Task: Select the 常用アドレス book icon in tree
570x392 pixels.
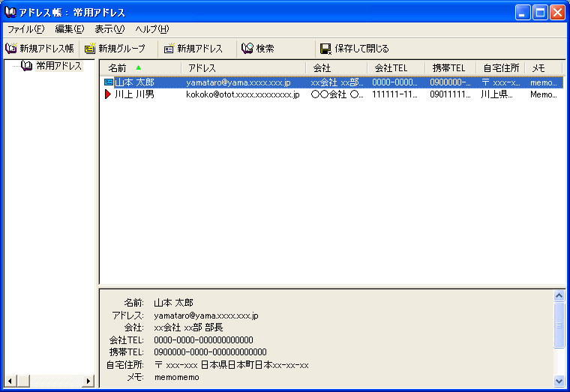Action: (x=27, y=66)
